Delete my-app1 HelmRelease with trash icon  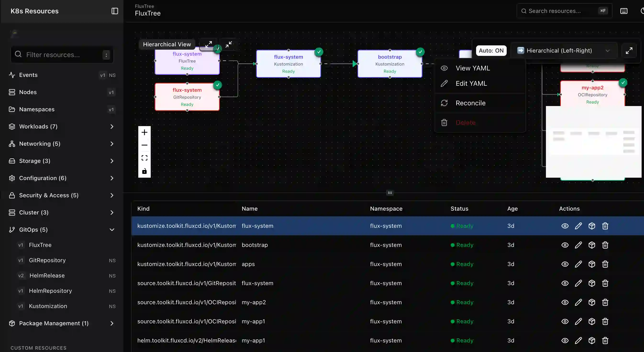coord(605,340)
